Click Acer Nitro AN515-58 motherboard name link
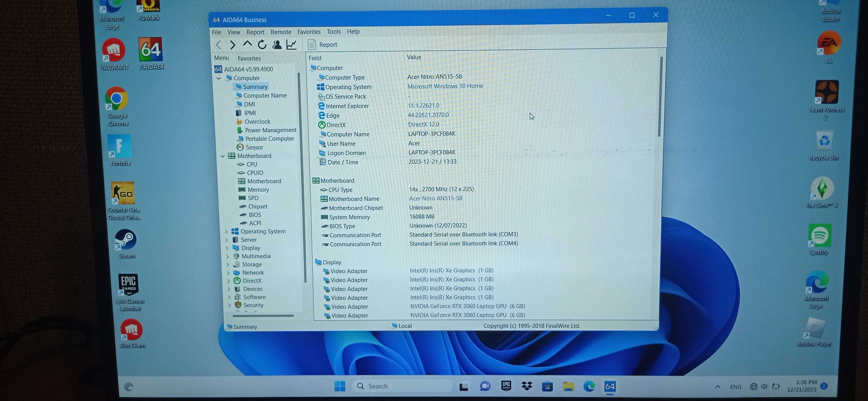This screenshot has width=868, height=401. 435,198
